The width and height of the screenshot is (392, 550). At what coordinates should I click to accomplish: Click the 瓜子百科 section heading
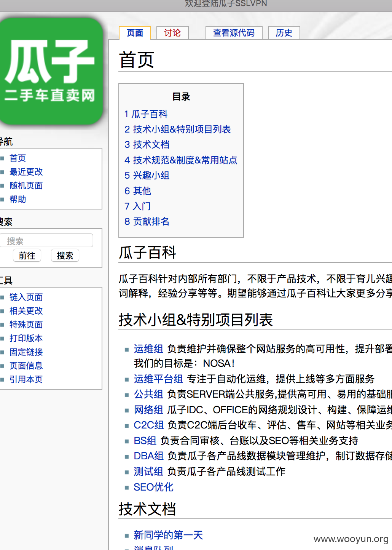click(x=148, y=252)
